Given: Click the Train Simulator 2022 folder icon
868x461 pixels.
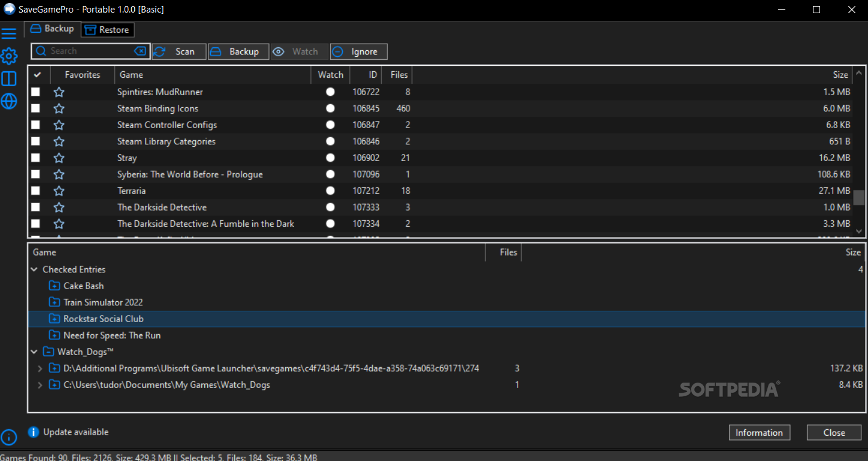Looking at the screenshot, I should pos(55,302).
